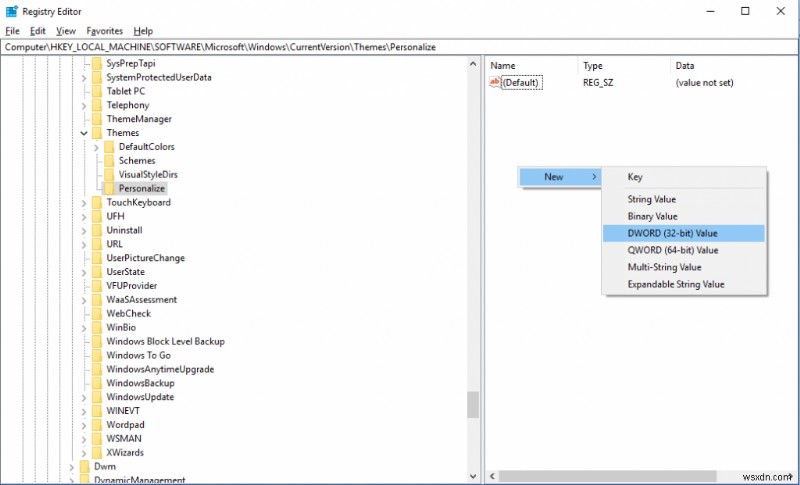
Task: Click values pane scroll left arrow
Action: click(492, 476)
